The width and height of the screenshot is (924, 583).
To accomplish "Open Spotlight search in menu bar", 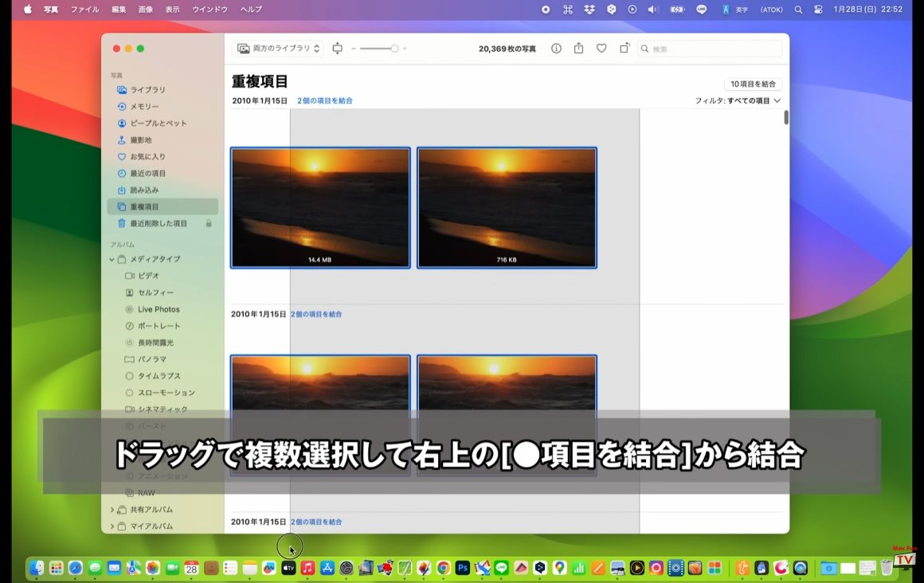I will (798, 10).
